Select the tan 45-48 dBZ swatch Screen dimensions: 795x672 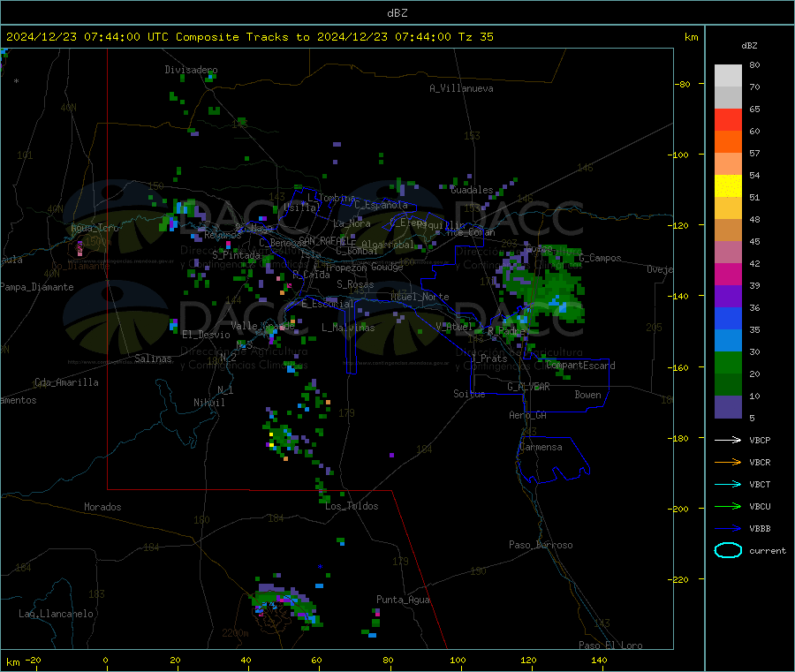(x=728, y=230)
